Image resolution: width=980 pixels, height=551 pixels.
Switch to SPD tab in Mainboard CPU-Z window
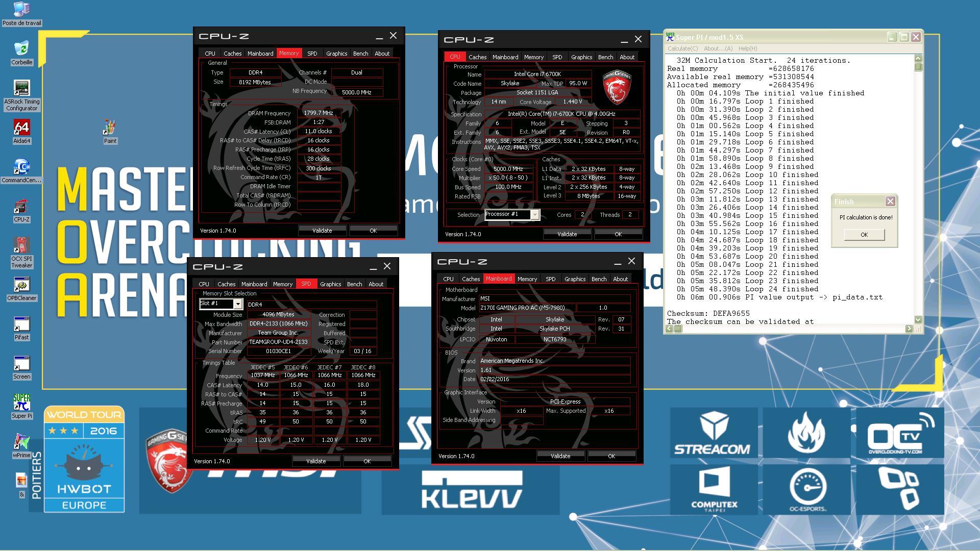[550, 279]
